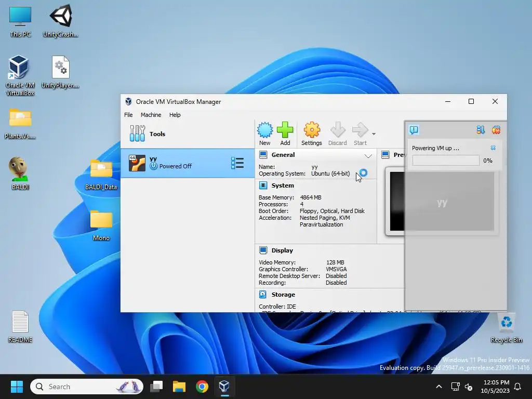The image size is (532, 399).
Task: Click the Storage section disk icon
Action: [262, 294]
